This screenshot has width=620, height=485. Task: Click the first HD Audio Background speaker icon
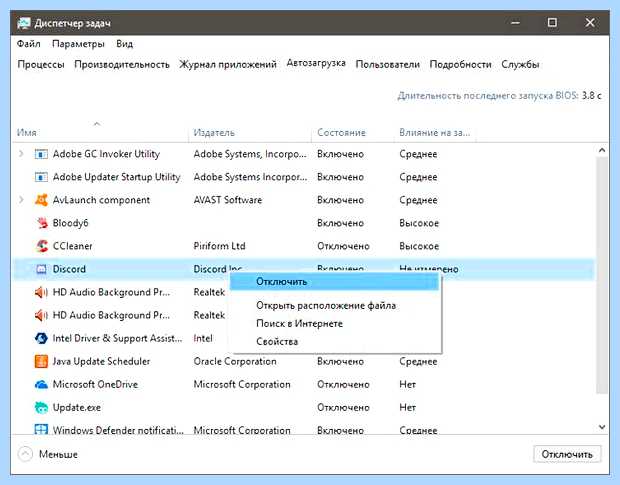pos(41,292)
